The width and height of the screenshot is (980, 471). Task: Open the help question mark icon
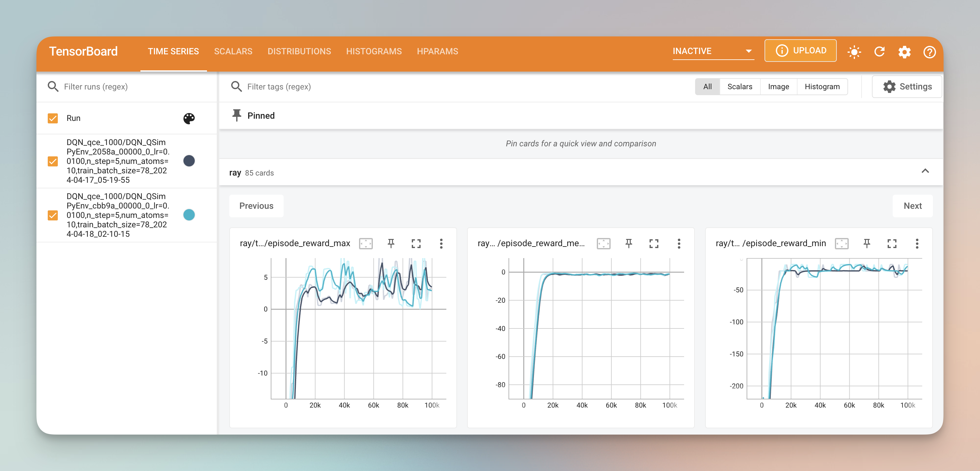[x=929, y=51]
